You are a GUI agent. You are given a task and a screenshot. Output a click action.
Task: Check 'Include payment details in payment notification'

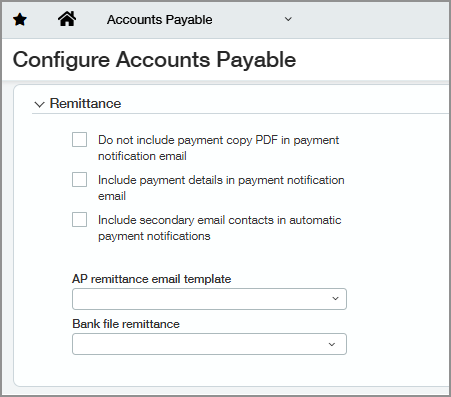pyautogui.click(x=79, y=179)
